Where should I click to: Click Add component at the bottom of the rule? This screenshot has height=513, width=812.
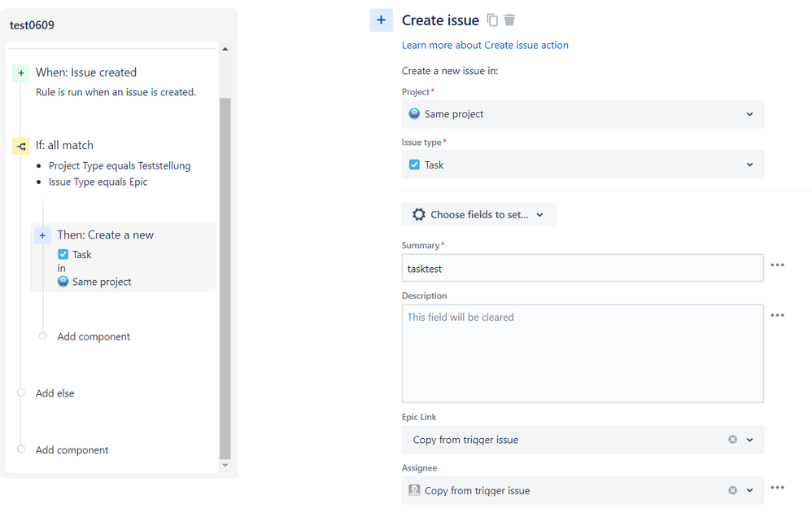pos(71,449)
